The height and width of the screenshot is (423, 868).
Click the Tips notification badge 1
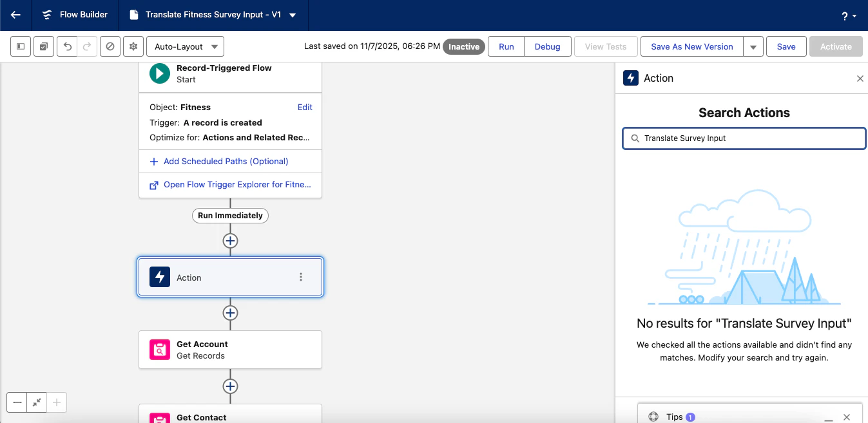690,417
